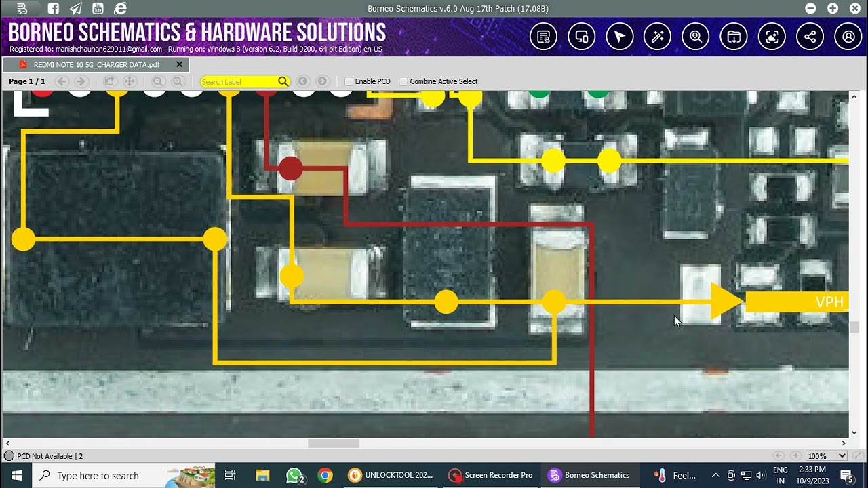
Task: Click the horizontal scrollbar left arrow
Action: point(7,443)
